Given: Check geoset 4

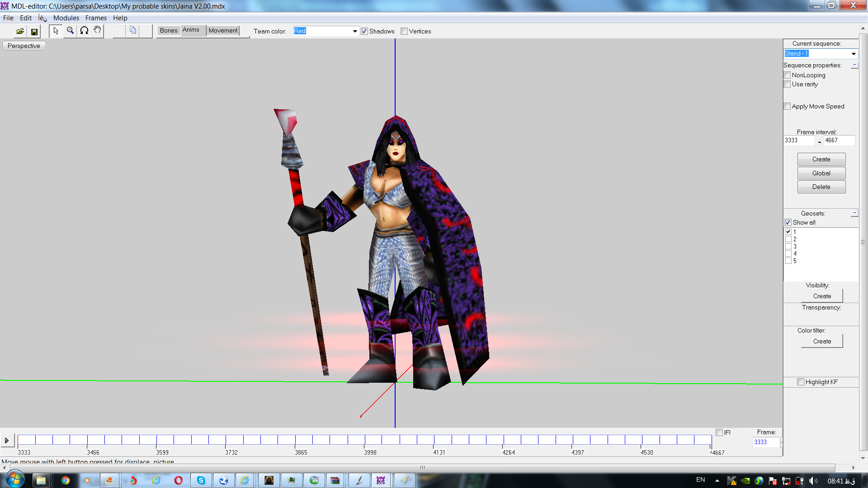Looking at the screenshot, I should 788,253.
